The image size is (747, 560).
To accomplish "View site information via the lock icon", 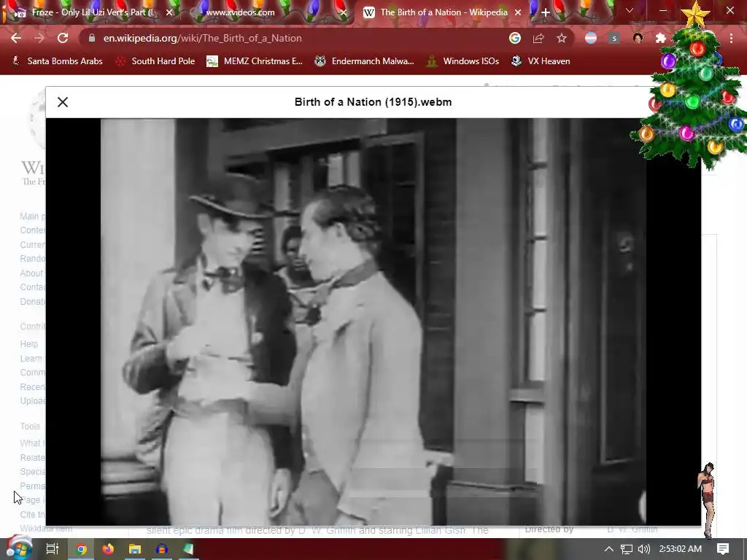I will pos(92,38).
